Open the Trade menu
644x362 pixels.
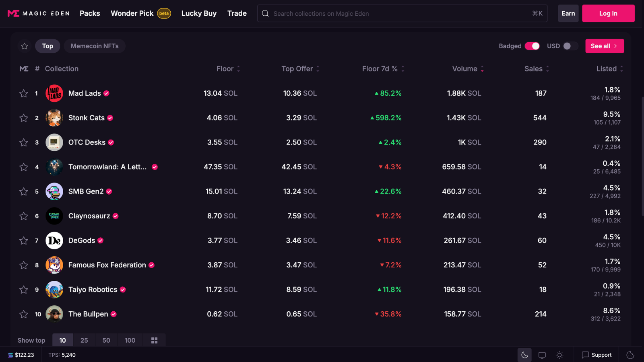click(x=237, y=13)
